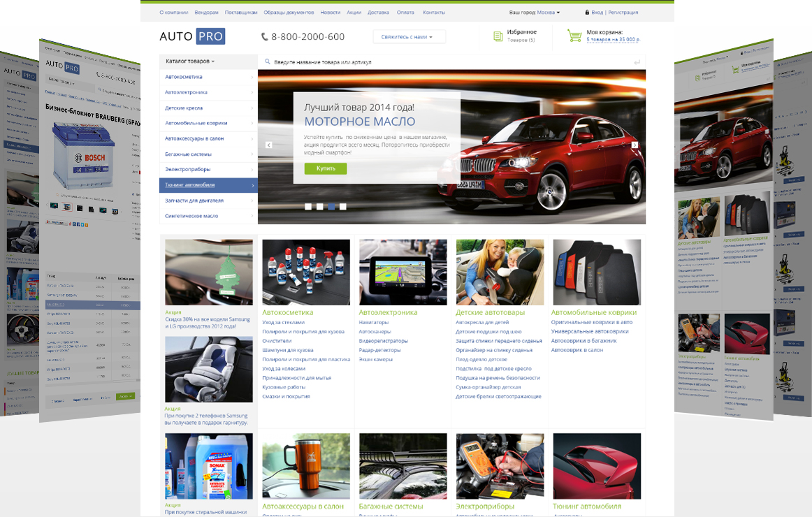Click the phone icon beside 8-800-2000-600
Viewport: 812px width, 517px height.
(x=265, y=37)
